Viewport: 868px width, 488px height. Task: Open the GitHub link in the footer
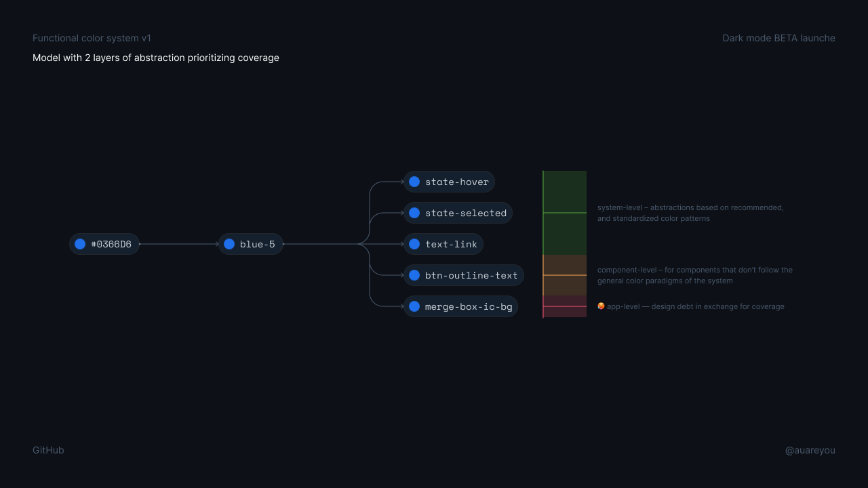[48, 450]
